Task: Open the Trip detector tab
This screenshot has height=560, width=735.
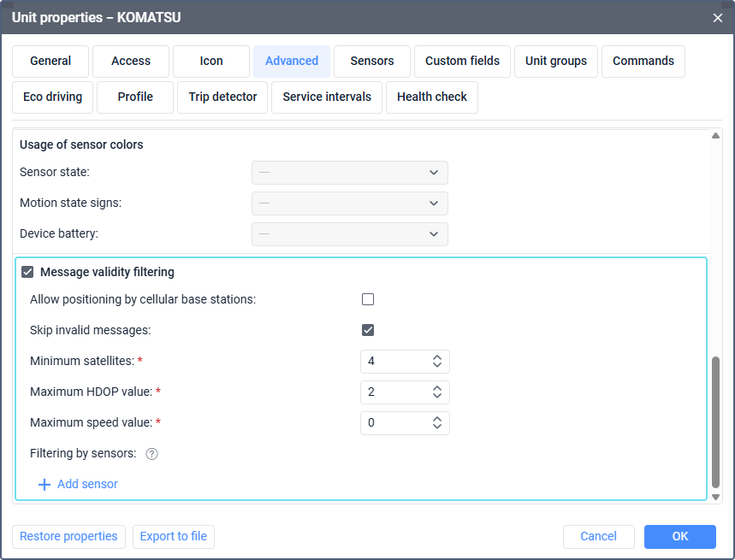Action: coord(222,97)
